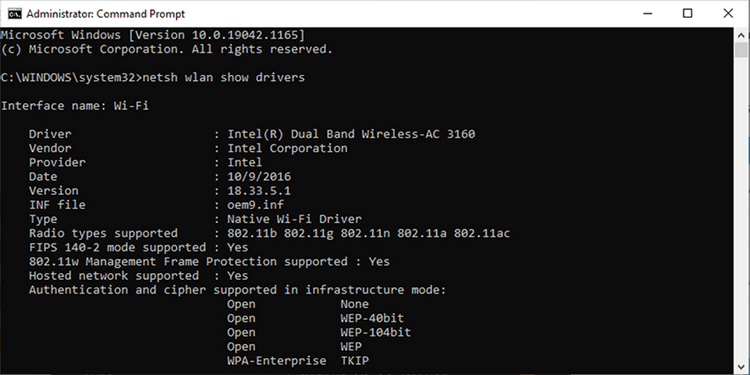
Task: Click the Version value 18.33.5.1
Action: [x=259, y=191]
